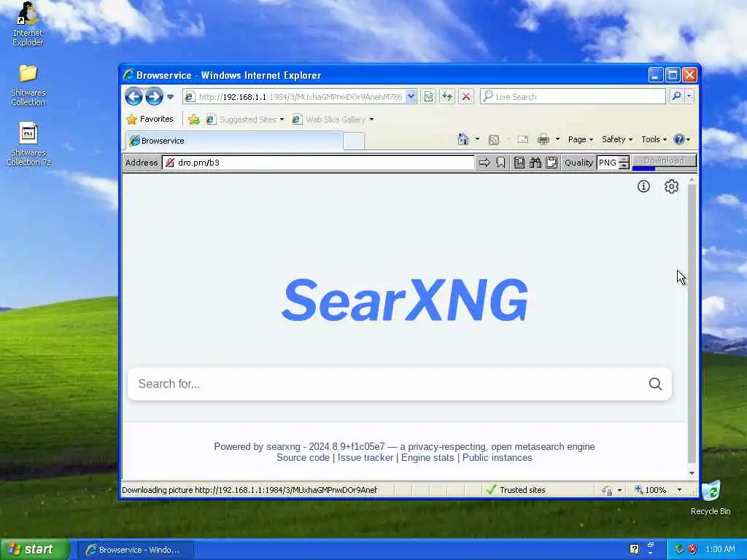Viewport: 747px width, 560px height.
Task: Click the Help question mark icon
Action: click(x=679, y=139)
